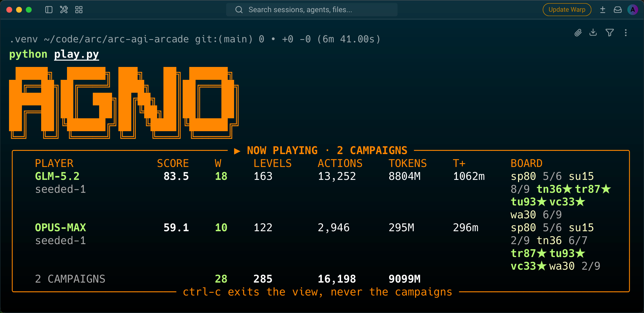Click the seeded-1 label under OPUS-MAX
Image resolution: width=644 pixels, height=313 pixels.
pos(60,240)
